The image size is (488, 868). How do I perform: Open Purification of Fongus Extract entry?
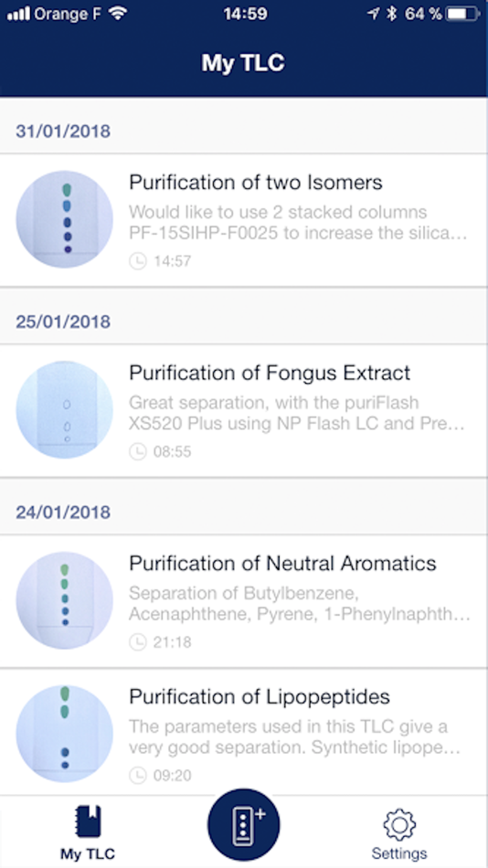click(x=244, y=410)
